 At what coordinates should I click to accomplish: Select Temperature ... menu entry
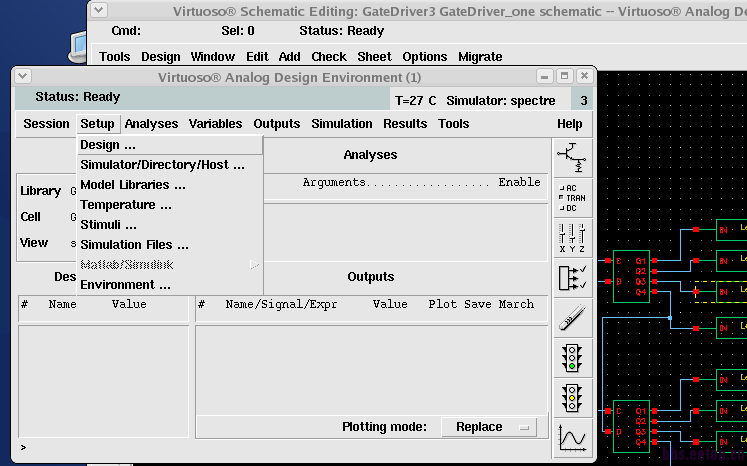tap(170, 205)
